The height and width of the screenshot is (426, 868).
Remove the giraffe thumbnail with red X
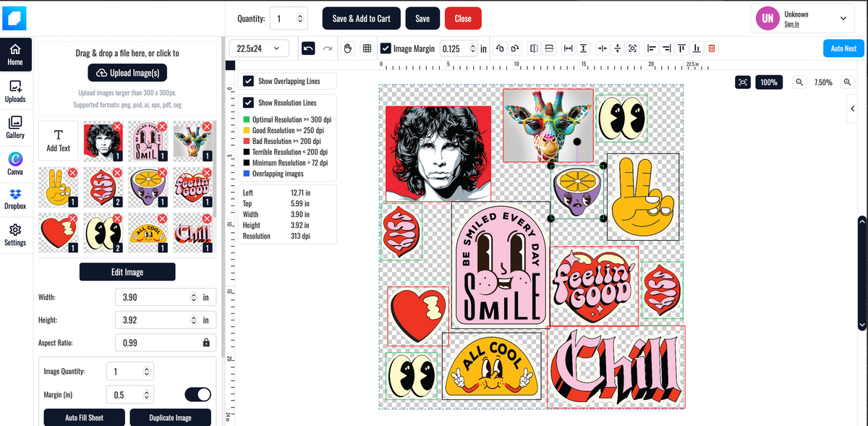coord(207,127)
